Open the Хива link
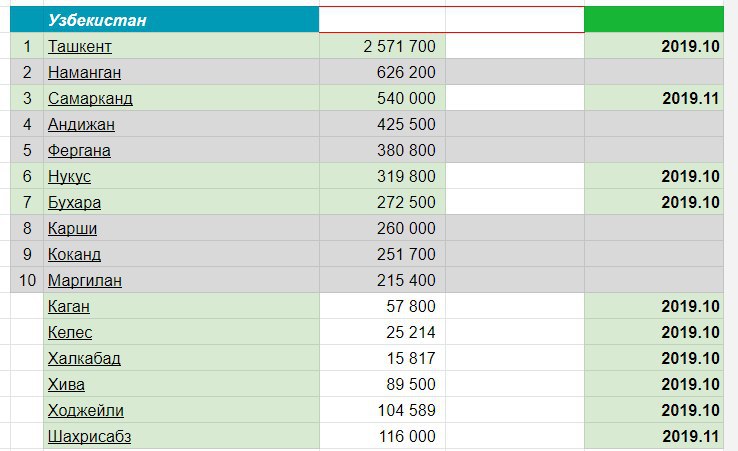Image resolution: width=738 pixels, height=451 pixels. (66, 384)
